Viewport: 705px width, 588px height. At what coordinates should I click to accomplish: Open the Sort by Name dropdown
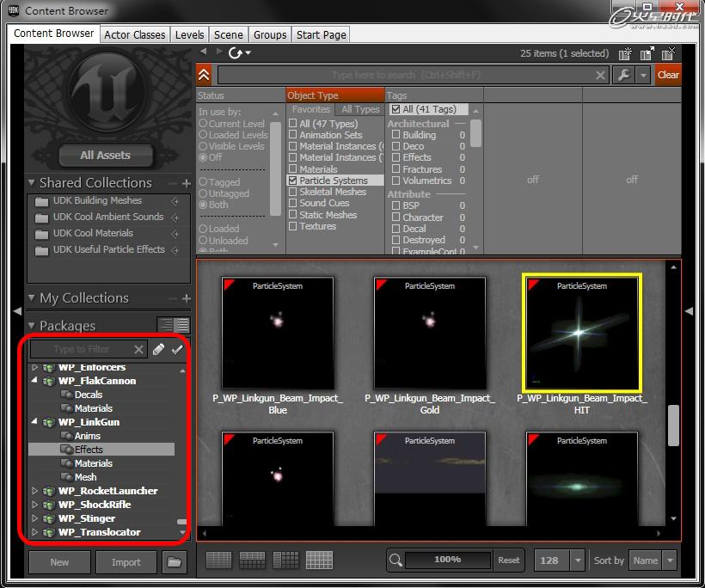(670, 560)
